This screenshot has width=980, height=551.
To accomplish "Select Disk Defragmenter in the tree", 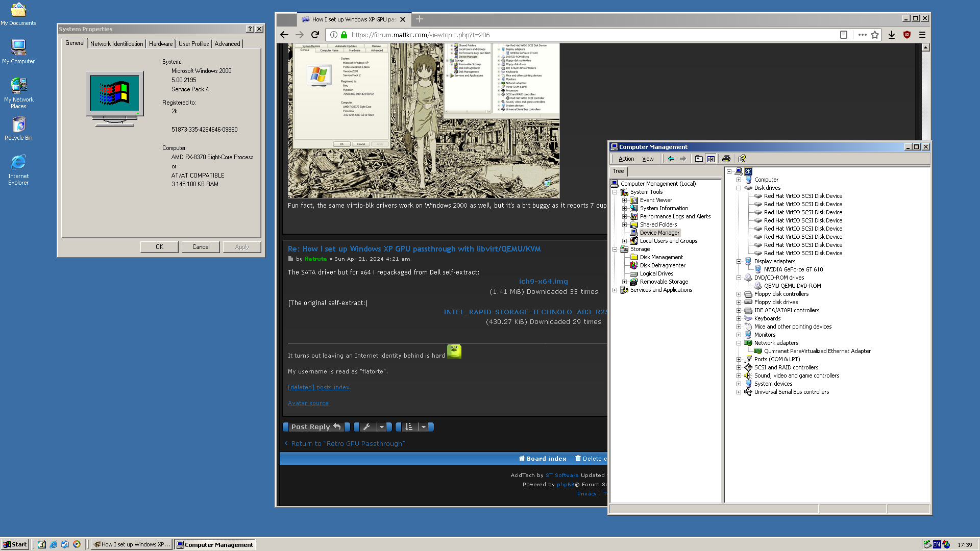I will point(663,265).
